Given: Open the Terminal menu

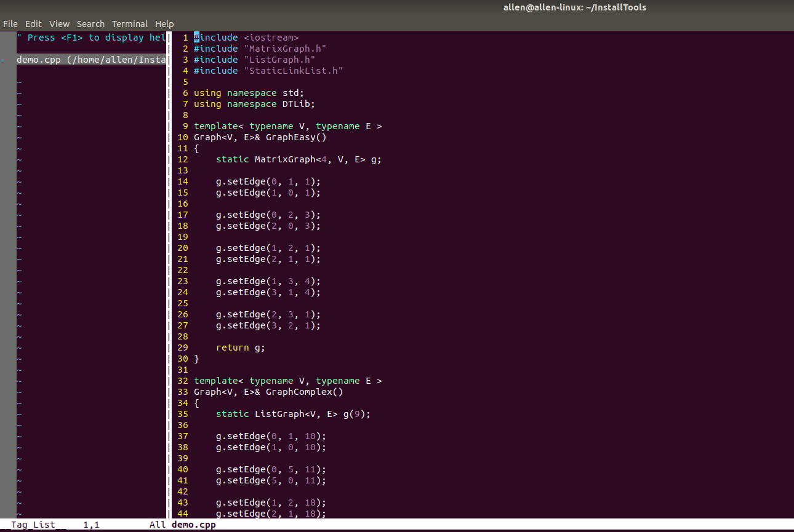Looking at the screenshot, I should coord(130,24).
